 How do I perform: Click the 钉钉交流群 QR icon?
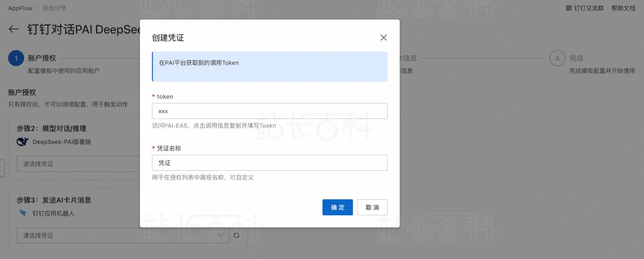(x=569, y=8)
